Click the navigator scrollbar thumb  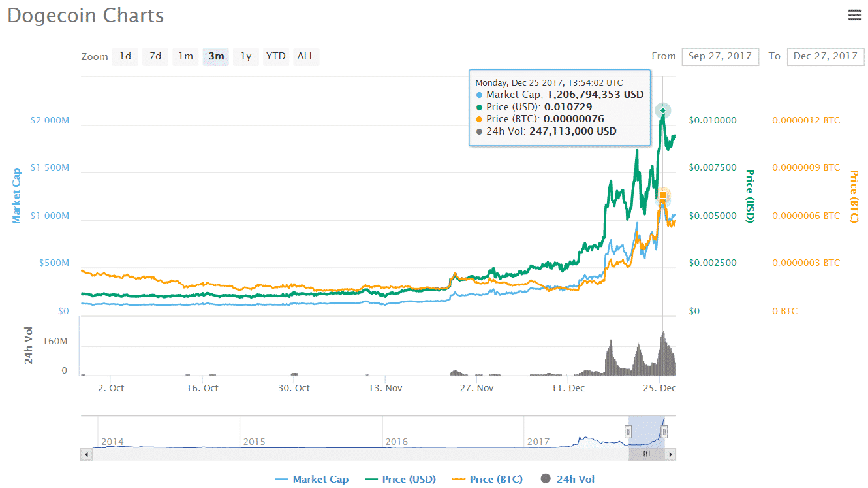pos(646,454)
